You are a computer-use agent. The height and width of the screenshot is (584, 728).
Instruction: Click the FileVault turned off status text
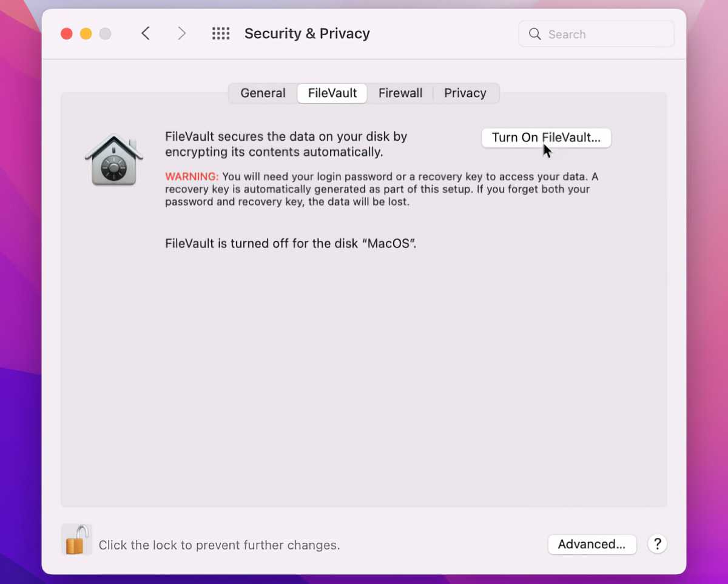tap(291, 244)
